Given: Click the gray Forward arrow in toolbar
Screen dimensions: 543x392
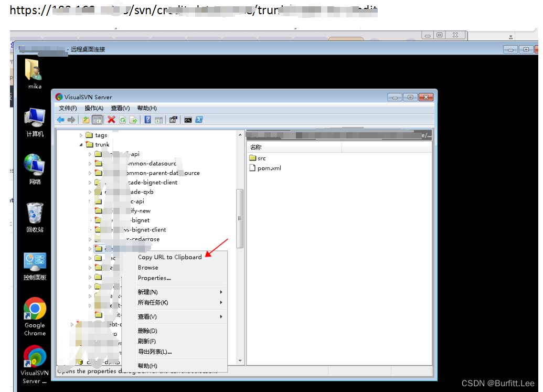Looking at the screenshot, I should click(71, 120).
